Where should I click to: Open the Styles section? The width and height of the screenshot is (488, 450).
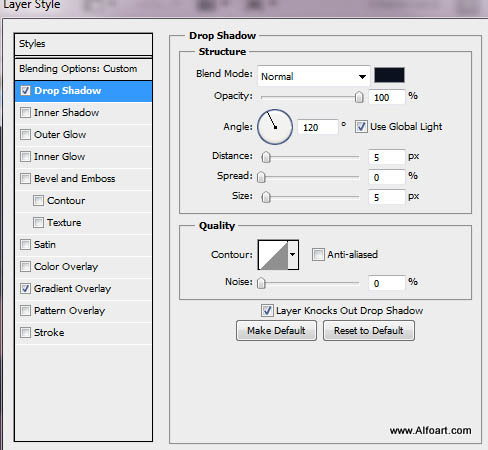click(x=83, y=44)
